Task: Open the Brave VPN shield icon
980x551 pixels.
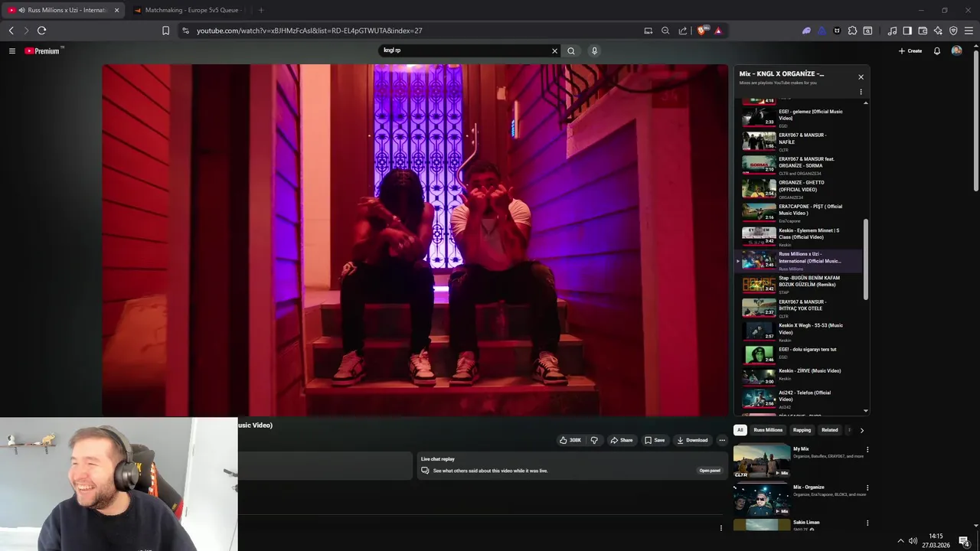Action: pos(953,31)
